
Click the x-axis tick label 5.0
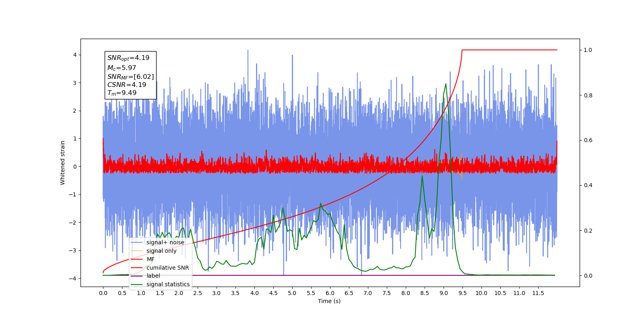coord(292,293)
